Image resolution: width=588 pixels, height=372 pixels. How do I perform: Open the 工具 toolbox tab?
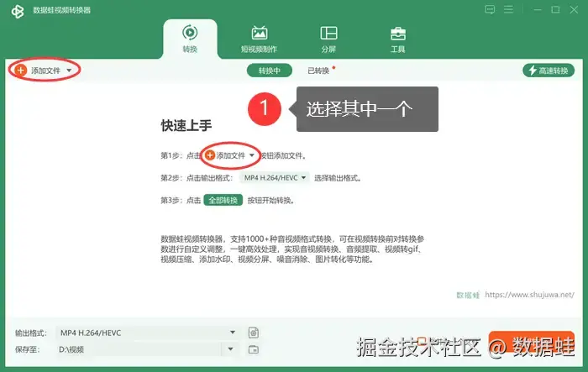coord(398,39)
